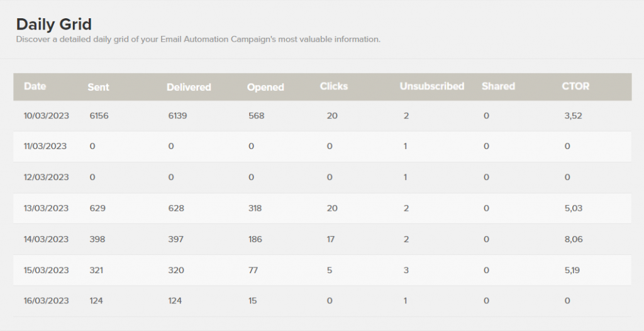The image size is (644, 331).
Task: Click the 15/03/2023 date cell
Action: click(x=46, y=270)
